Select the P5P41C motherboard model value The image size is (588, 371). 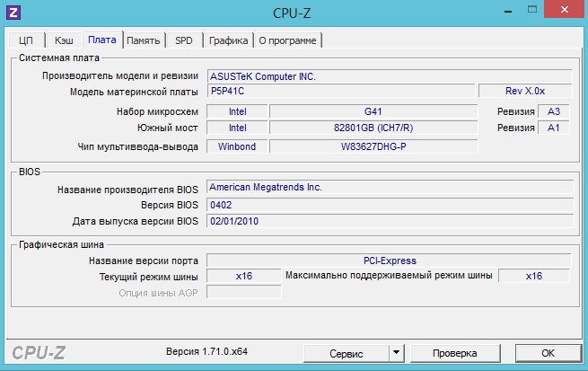341,91
